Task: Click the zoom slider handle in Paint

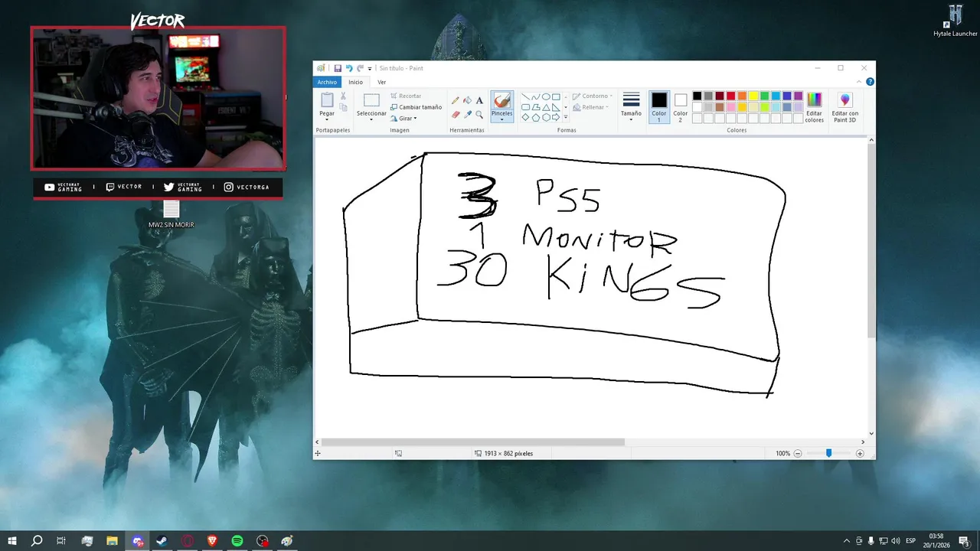Action: (828, 454)
